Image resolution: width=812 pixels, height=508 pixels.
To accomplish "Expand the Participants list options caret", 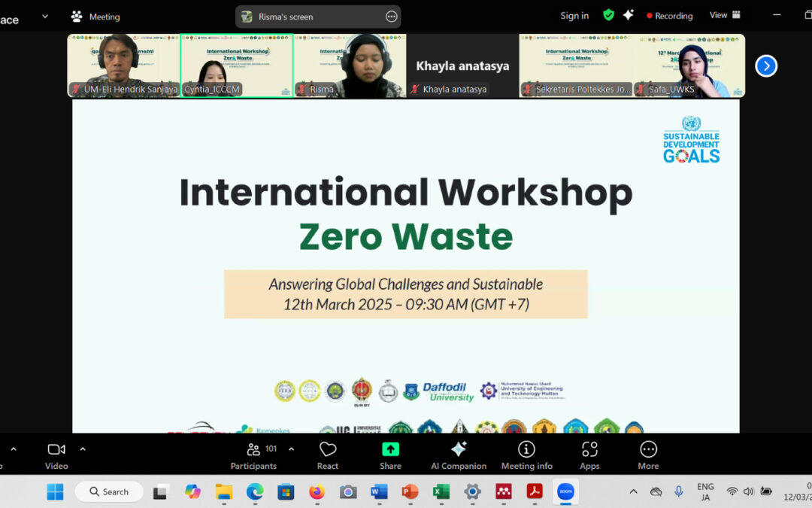I will point(290,449).
